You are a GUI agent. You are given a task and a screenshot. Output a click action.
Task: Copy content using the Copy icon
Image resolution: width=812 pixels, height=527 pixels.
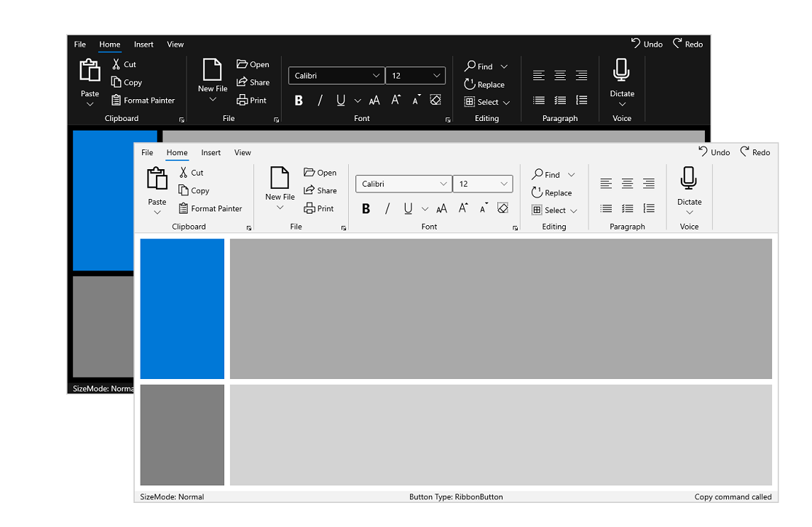[x=194, y=190]
